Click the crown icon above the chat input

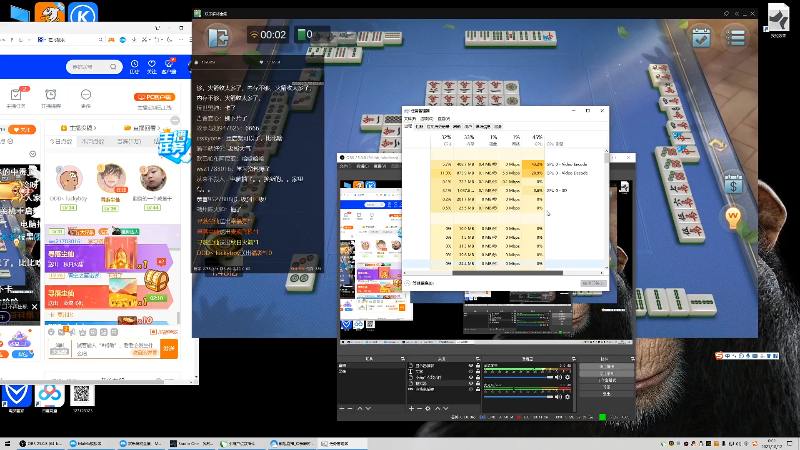[83, 332]
